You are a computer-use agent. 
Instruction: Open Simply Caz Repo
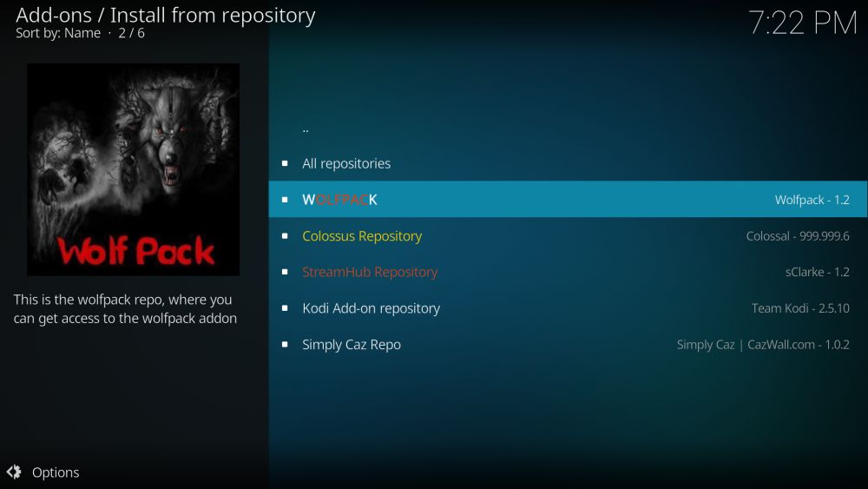tap(568, 345)
